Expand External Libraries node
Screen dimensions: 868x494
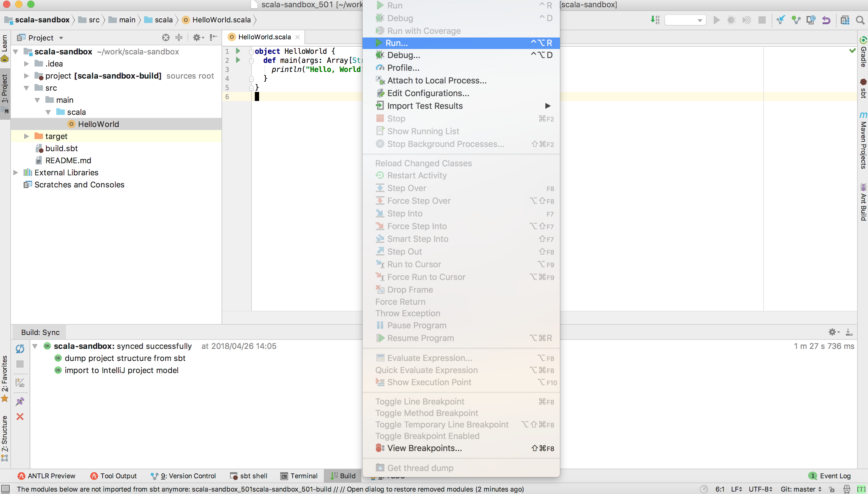coord(16,173)
